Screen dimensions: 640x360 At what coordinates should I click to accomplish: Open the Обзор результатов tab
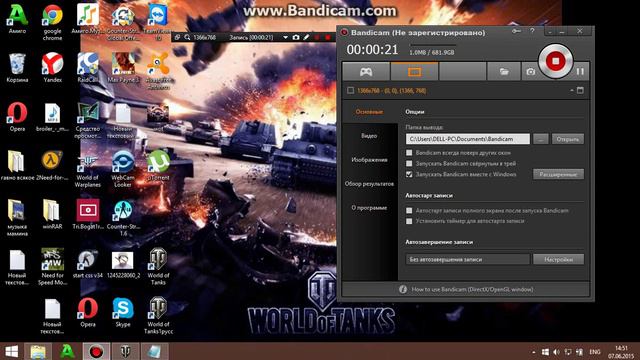(369, 184)
